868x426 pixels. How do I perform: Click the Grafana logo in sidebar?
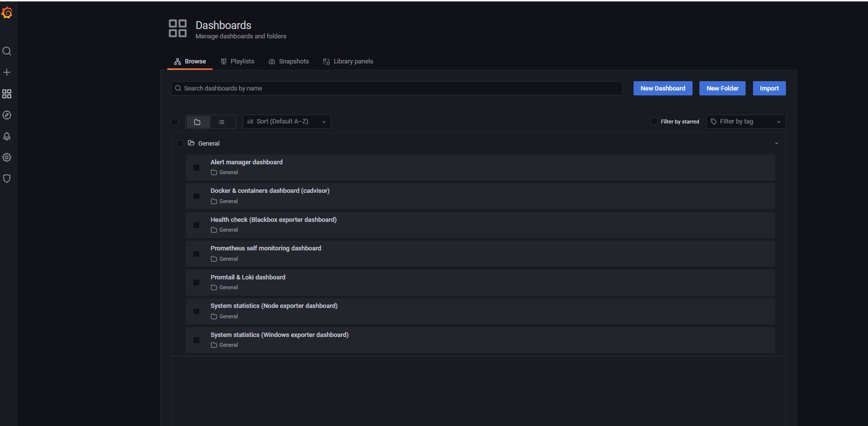[7, 13]
